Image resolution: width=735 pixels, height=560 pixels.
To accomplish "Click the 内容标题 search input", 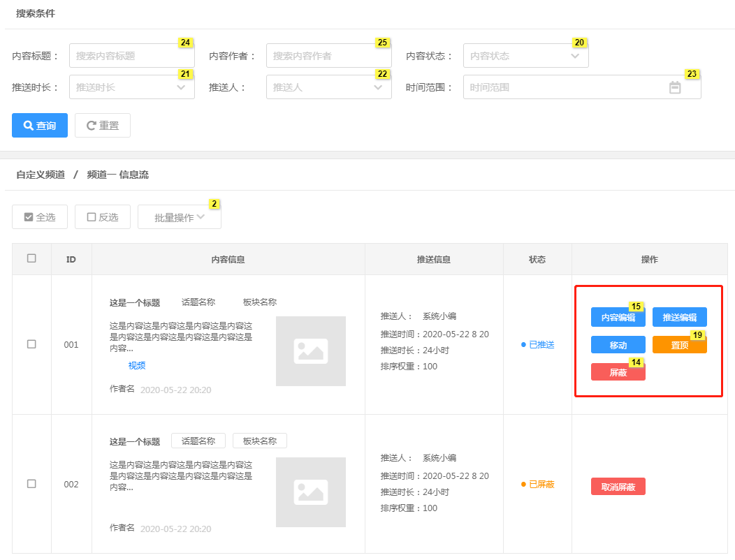I will click(x=132, y=56).
